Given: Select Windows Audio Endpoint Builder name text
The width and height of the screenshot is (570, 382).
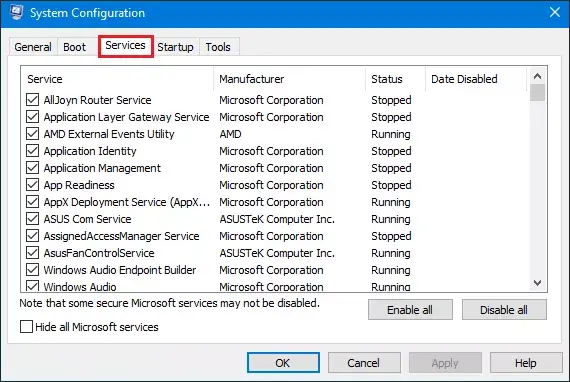Looking at the screenshot, I should [120, 270].
